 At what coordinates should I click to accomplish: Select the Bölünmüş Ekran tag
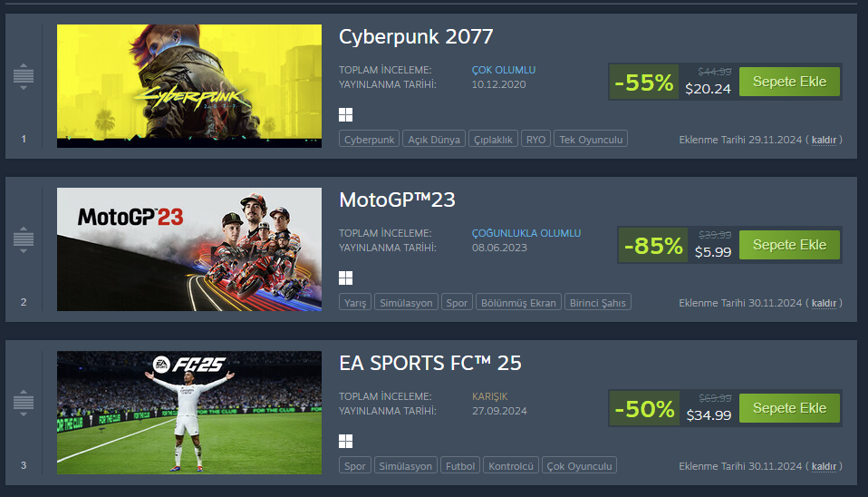[x=517, y=303]
